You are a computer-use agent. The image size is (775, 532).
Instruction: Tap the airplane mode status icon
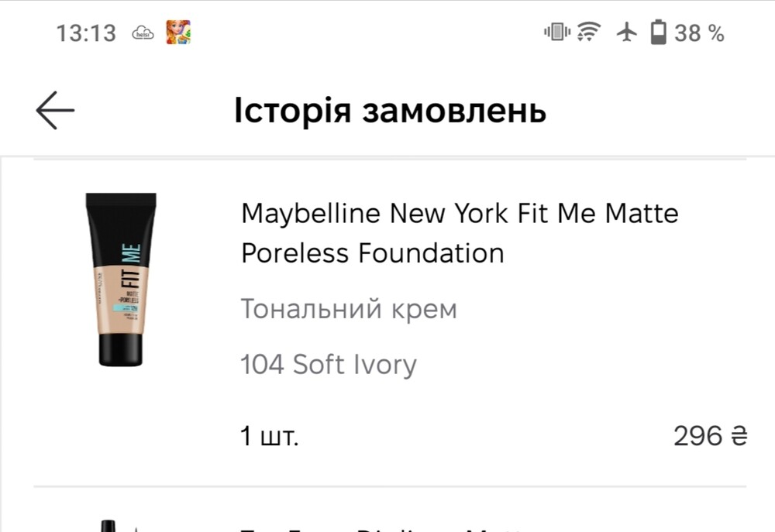626,33
